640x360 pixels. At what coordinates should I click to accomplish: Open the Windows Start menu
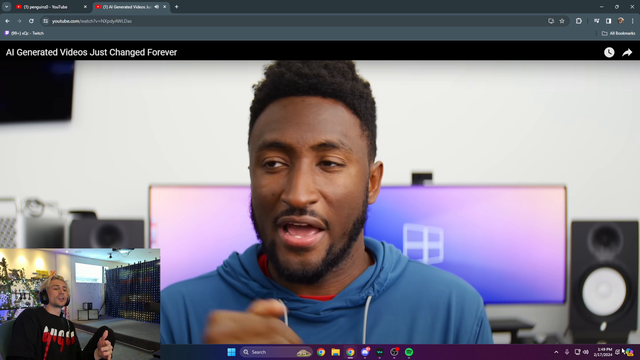231,352
